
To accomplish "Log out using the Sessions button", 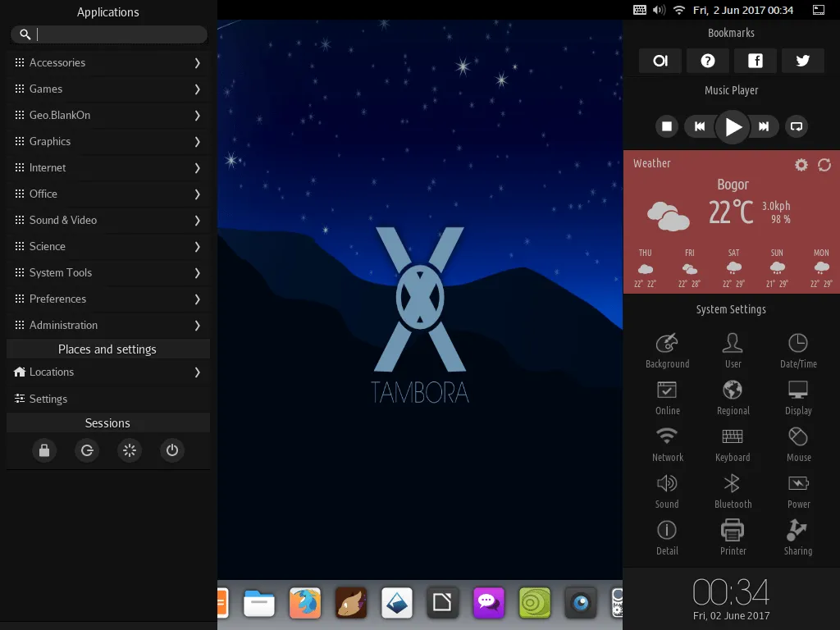I will 87,450.
